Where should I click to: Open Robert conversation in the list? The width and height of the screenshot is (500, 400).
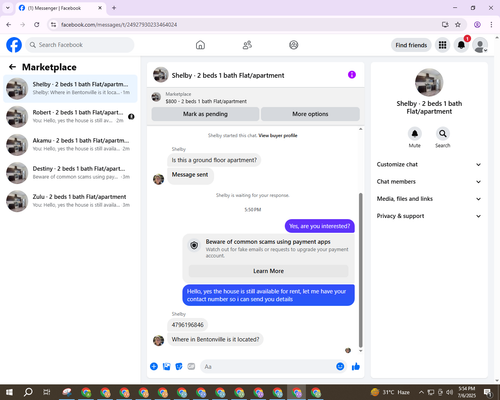(x=70, y=117)
